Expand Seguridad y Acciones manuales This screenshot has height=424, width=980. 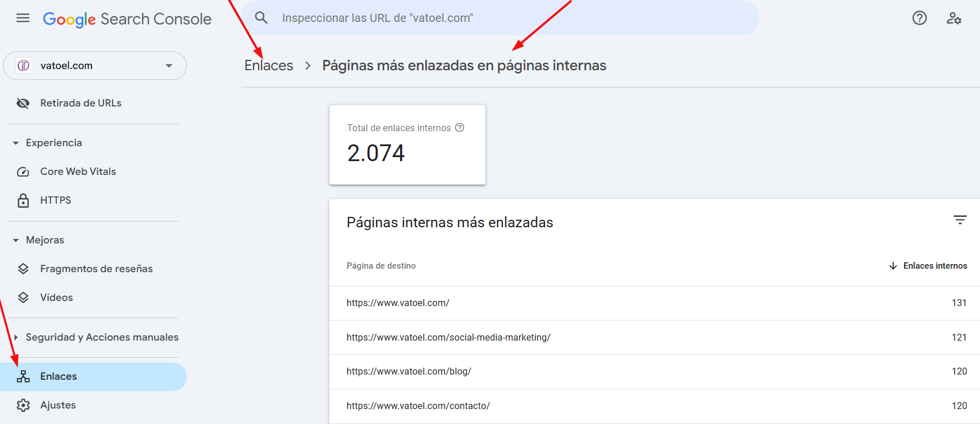click(16, 337)
